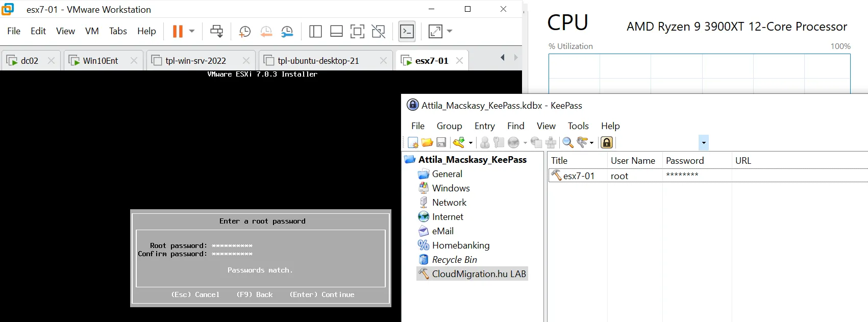Select the Windows group in KeePass

coord(451,188)
